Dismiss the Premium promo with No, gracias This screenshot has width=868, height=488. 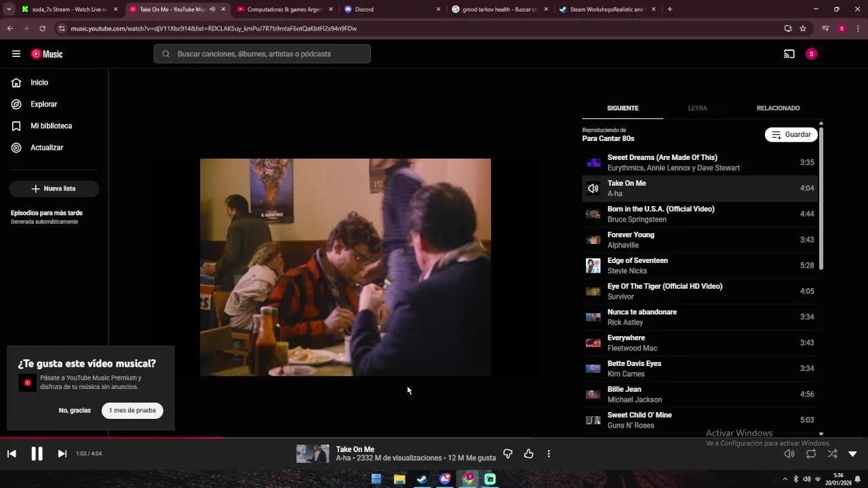click(x=75, y=411)
